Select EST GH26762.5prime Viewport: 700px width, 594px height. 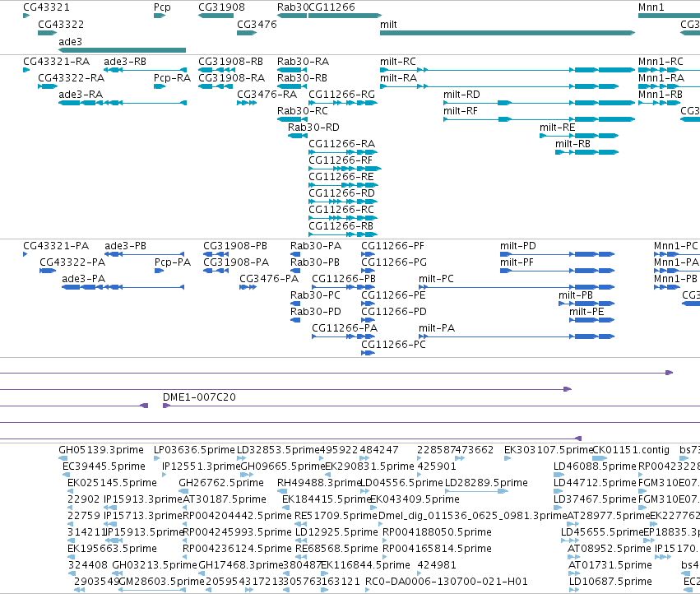[221, 483]
